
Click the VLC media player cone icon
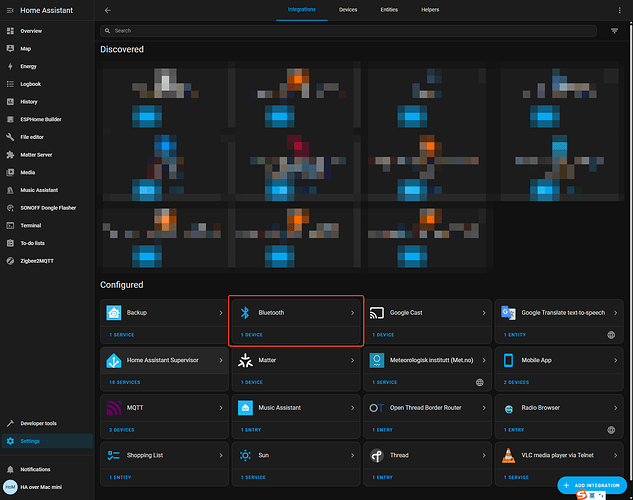[x=508, y=455]
